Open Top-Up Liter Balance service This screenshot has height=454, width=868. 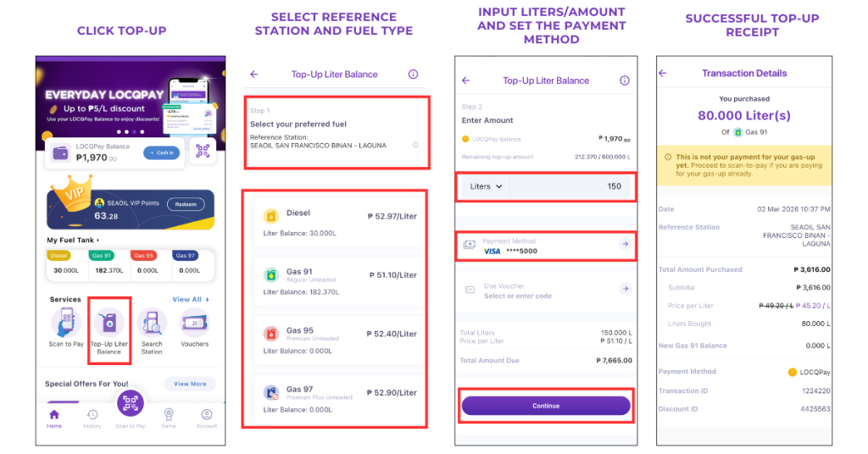pos(109,323)
